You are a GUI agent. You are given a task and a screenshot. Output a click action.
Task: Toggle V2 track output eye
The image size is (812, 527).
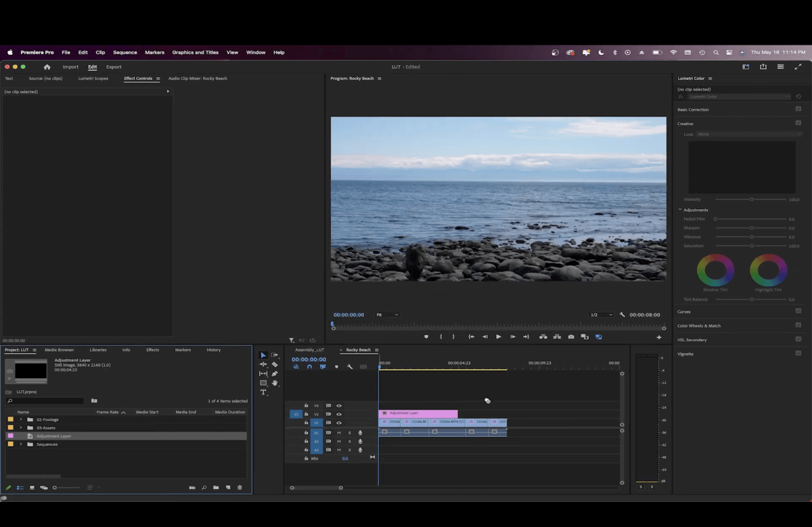339,414
